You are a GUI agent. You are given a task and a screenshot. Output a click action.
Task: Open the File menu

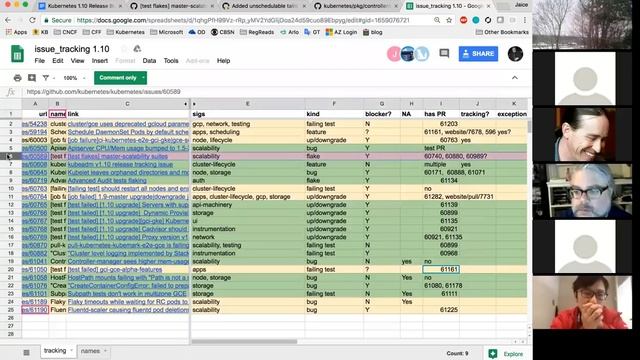tap(40, 61)
